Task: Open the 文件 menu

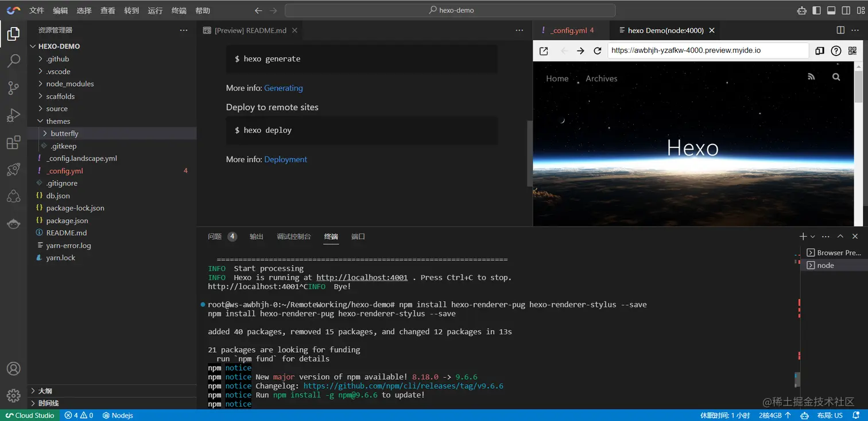Action: click(37, 10)
